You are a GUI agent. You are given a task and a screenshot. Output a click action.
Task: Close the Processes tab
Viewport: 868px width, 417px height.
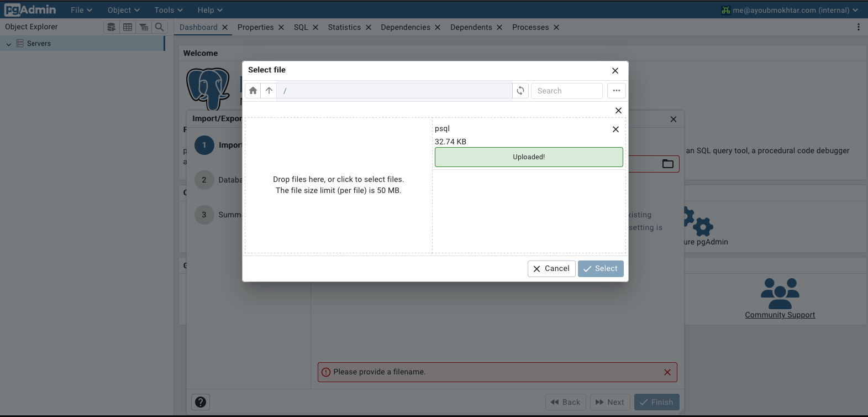coord(556,28)
